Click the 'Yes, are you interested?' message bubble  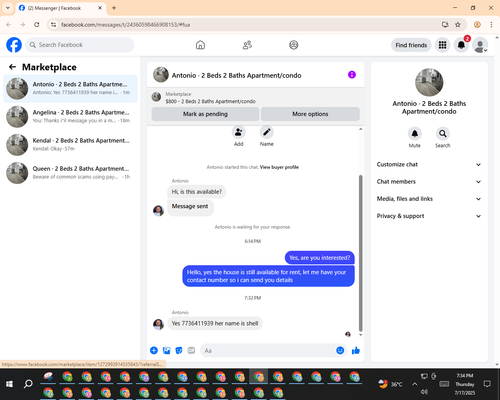pyautogui.click(x=320, y=258)
